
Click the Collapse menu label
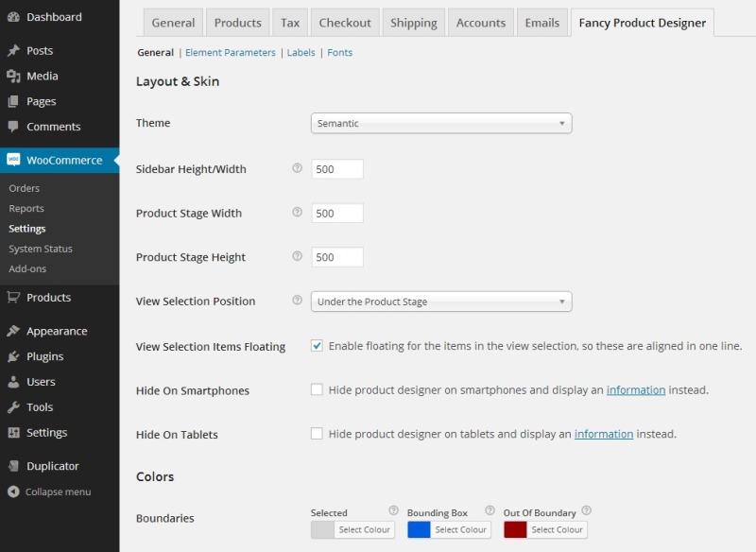click(x=58, y=492)
